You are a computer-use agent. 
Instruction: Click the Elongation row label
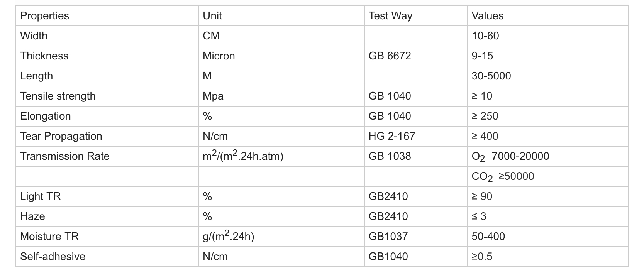pos(45,116)
